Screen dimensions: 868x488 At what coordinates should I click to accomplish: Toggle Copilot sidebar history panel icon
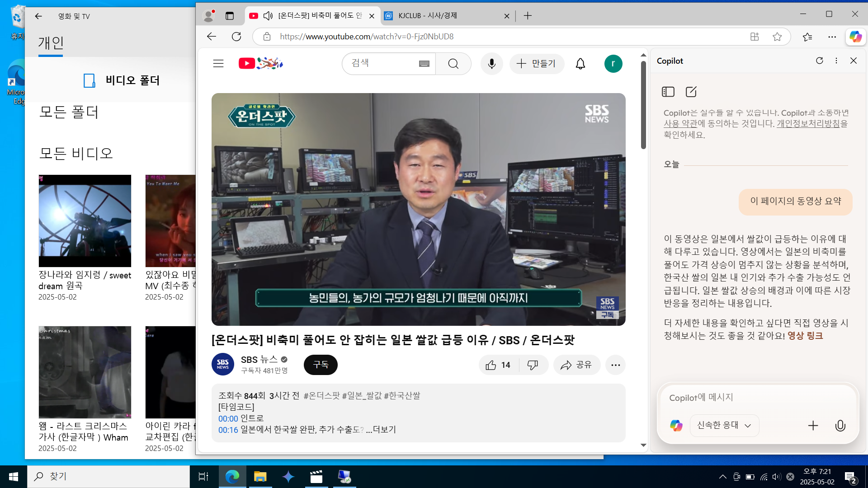tap(668, 92)
